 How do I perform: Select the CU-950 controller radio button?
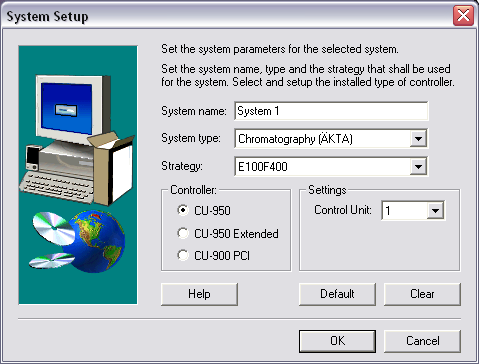tap(183, 210)
